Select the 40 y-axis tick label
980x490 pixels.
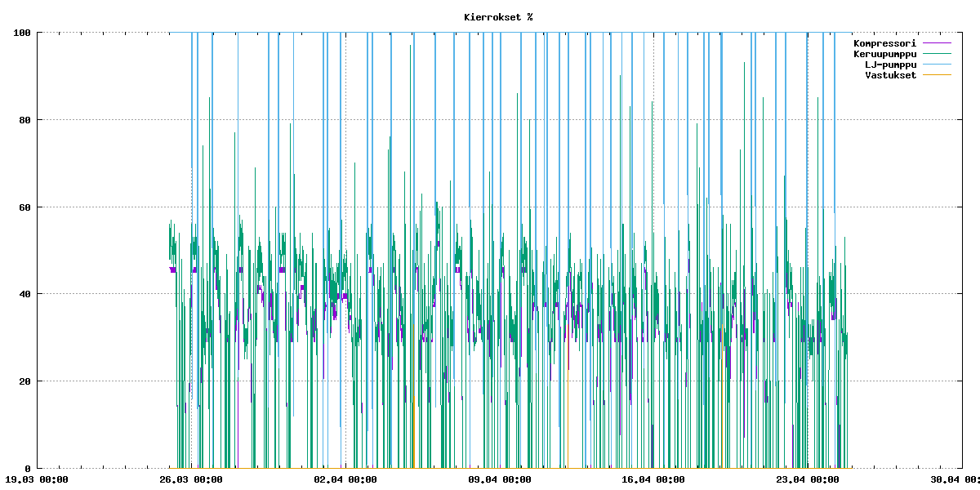[x=24, y=294]
